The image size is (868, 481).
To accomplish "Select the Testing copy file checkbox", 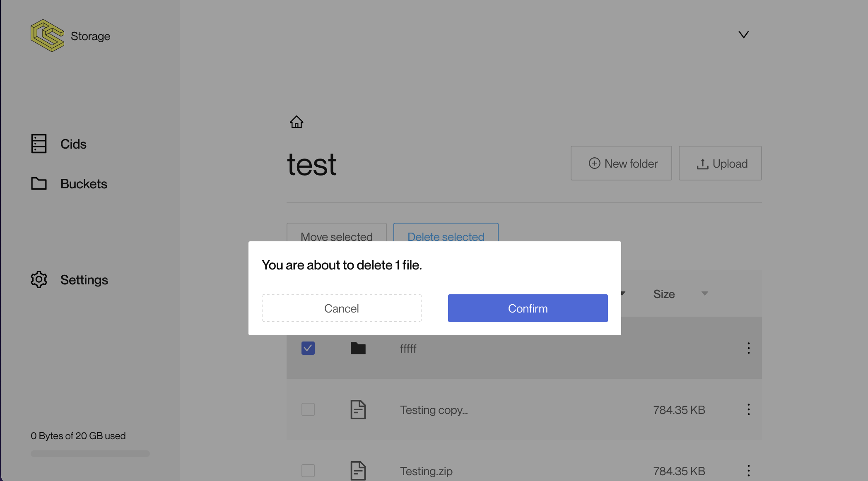I will pos(308,409).
